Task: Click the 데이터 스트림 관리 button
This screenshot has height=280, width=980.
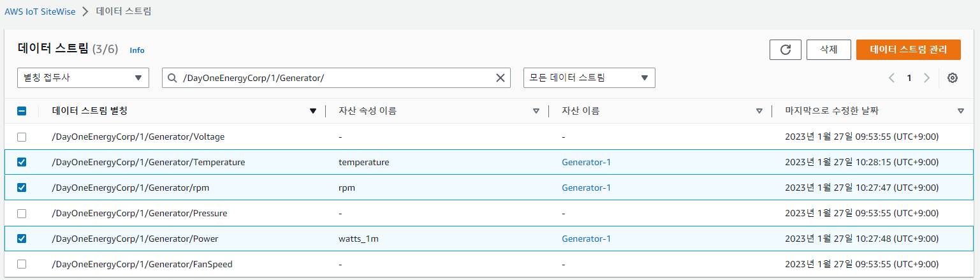Action: tap(909, 50)
